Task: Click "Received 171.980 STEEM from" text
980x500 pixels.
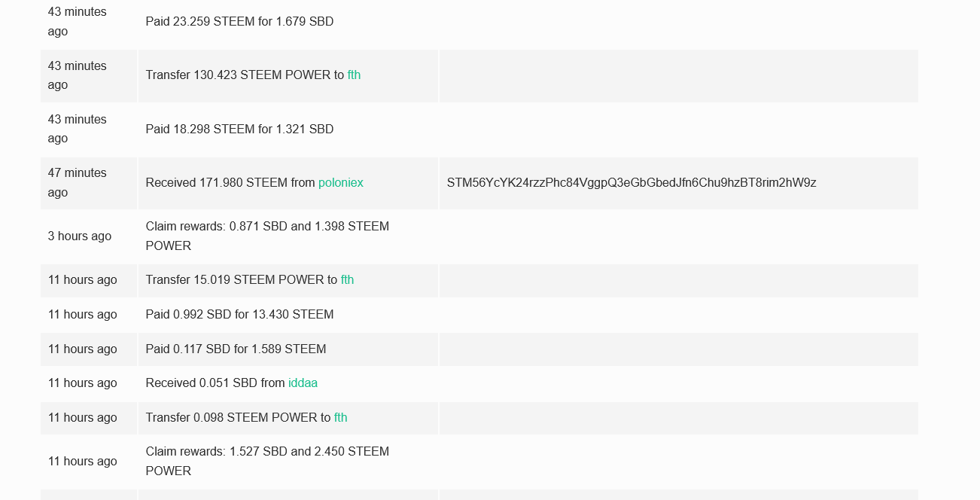Action: [x=230, y=183]
